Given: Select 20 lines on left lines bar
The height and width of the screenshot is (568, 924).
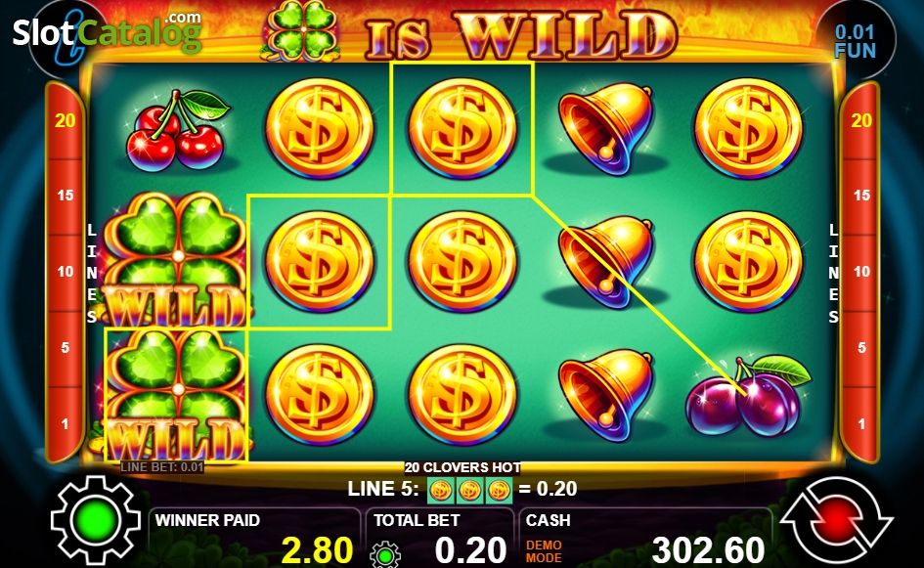Looking at the screenshot, I should coord(65,120).
